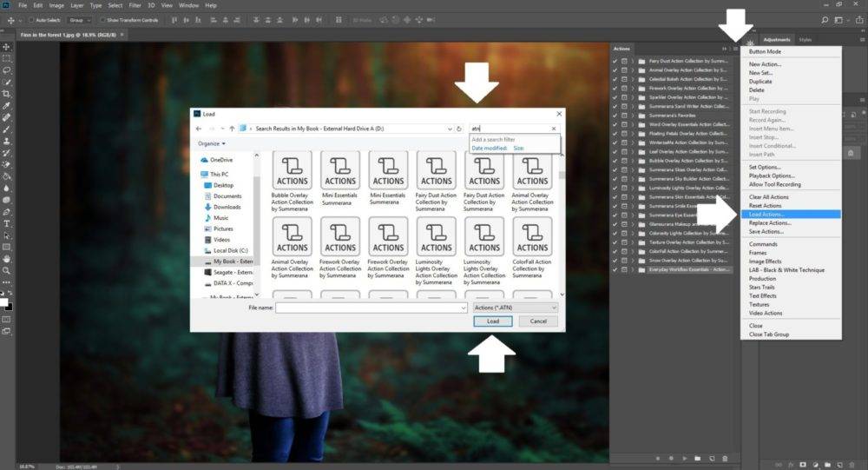
Task: Toggle checkmark for Summerana's Favorites set
Action: (x=615, y=116)
